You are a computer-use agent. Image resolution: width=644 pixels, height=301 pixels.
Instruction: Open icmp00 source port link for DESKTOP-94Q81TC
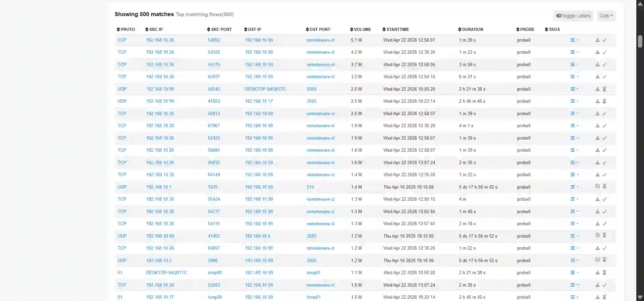(215, 273)
